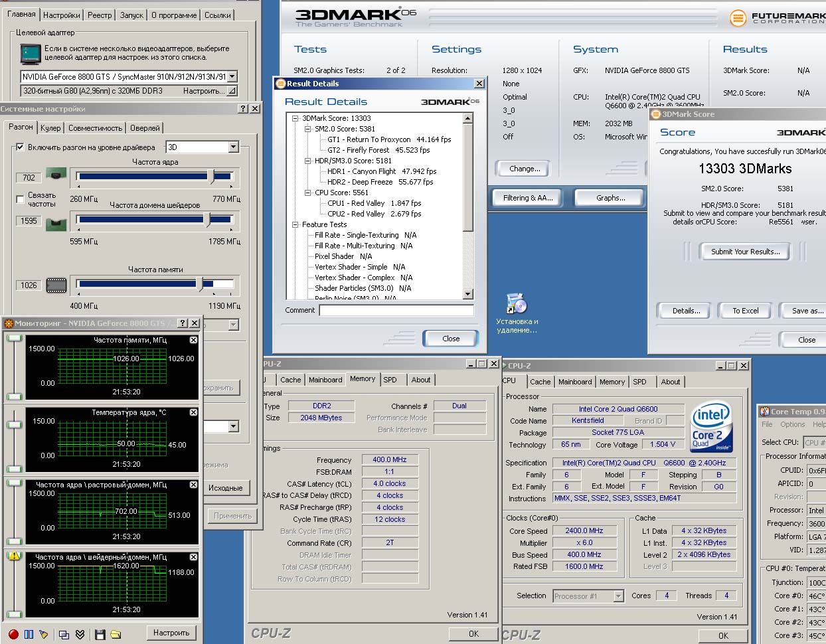This screenshot has height=644, width=826.
Task: Click the Submit Your Results... button
Action: click(x=746, y=252)
